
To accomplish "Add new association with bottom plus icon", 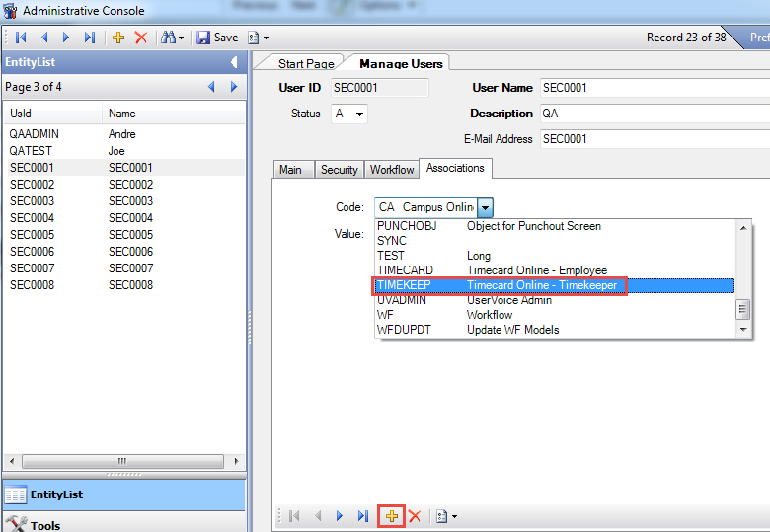I will (392, 516).
